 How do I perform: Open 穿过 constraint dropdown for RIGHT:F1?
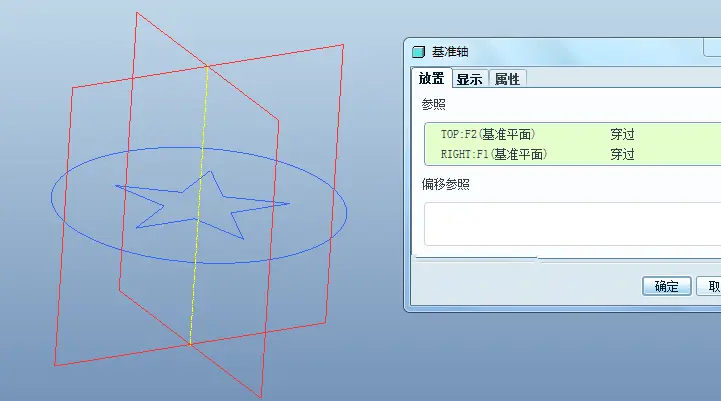pyautogui.click(x=623, y=154)
